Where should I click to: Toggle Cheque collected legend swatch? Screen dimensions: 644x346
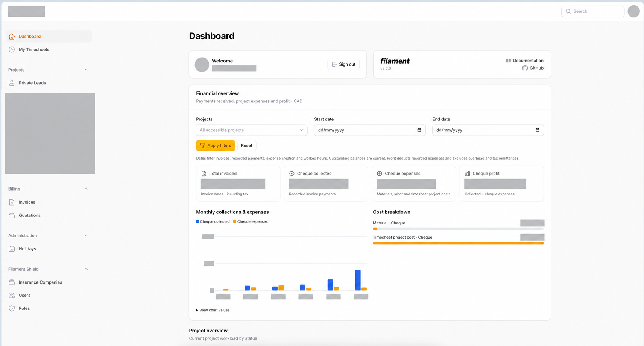tap(197, 222)
